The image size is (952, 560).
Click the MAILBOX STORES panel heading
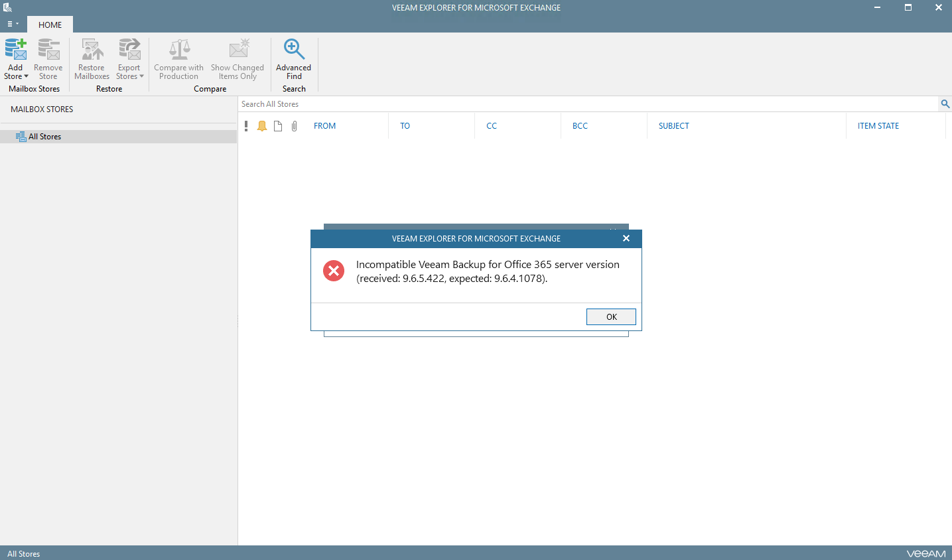pyautogui.click(x=42, y=109)
